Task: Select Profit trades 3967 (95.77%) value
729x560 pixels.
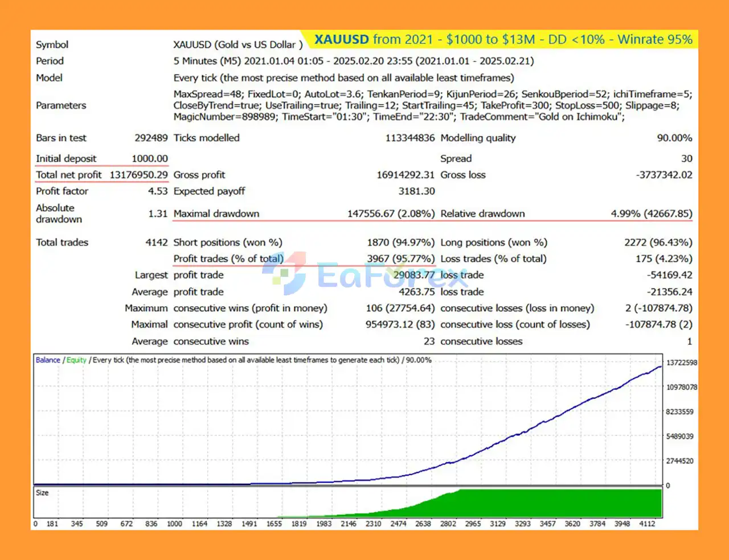Action: click(400, 259)
